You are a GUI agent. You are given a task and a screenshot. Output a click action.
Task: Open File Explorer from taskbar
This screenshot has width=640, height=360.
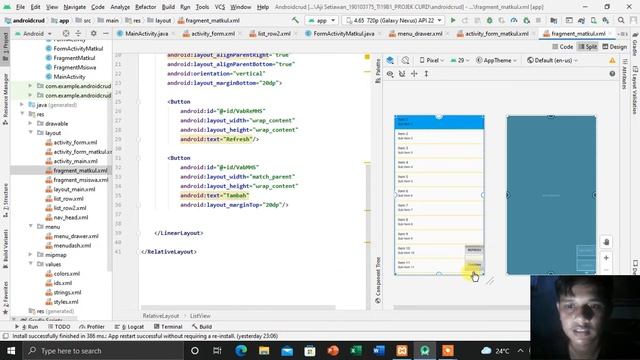coord(264,351)
